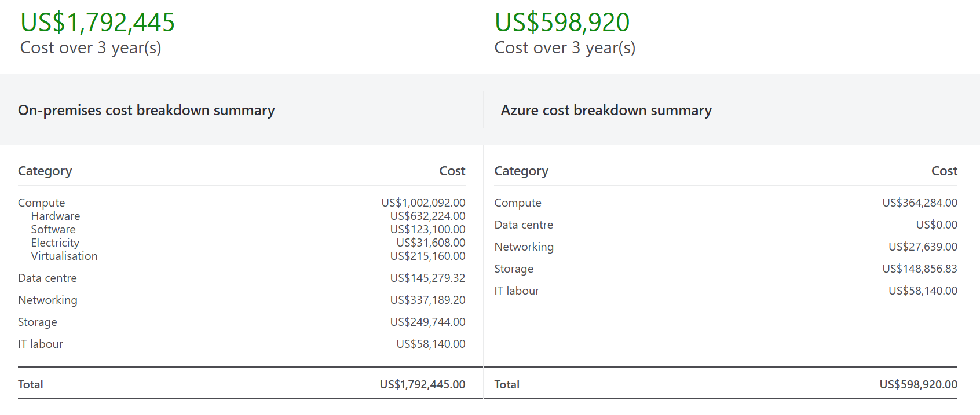The image size is (980, 415).
Task: Click the on-premises Total value US$1,792,445.00
Action: [422, 384]
